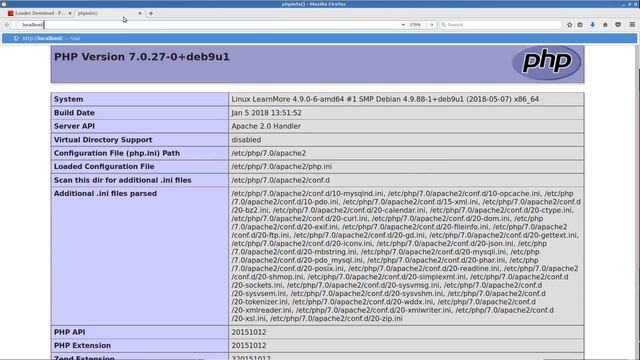The image size is (640, 360).
Task: Click the Scan this dir for additional .ini files label
Action: click(x=122, y=180)
